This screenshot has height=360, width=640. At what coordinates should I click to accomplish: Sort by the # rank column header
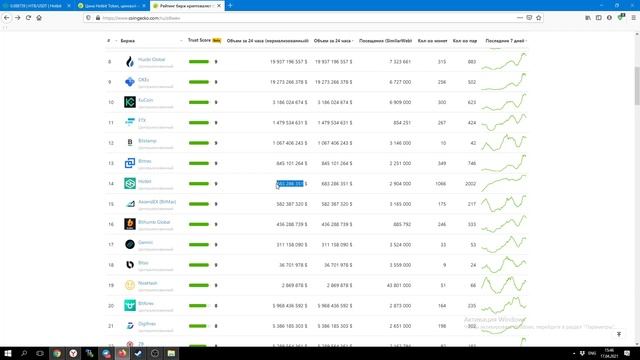[x=109, y=41]
